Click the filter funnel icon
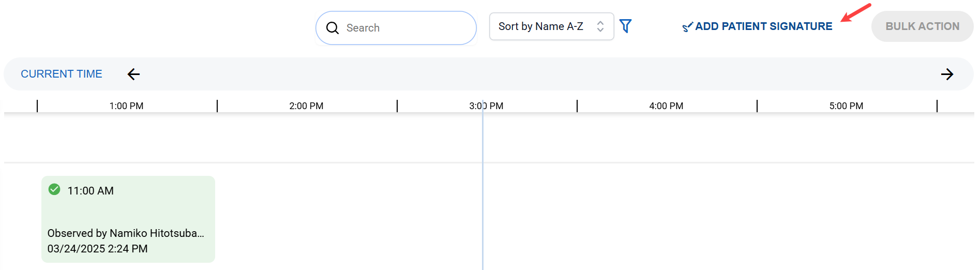 (625, 26)
